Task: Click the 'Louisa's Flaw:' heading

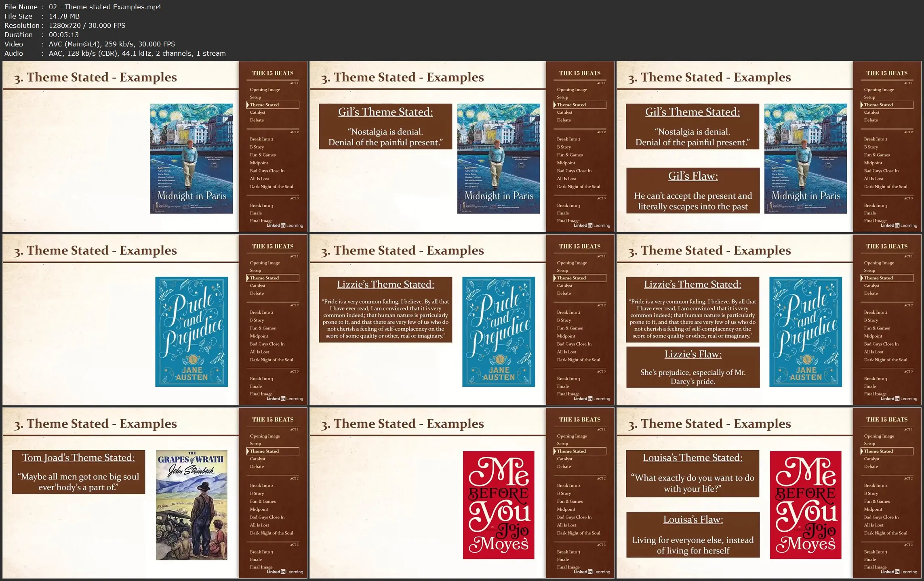Action: pos(693,519)
